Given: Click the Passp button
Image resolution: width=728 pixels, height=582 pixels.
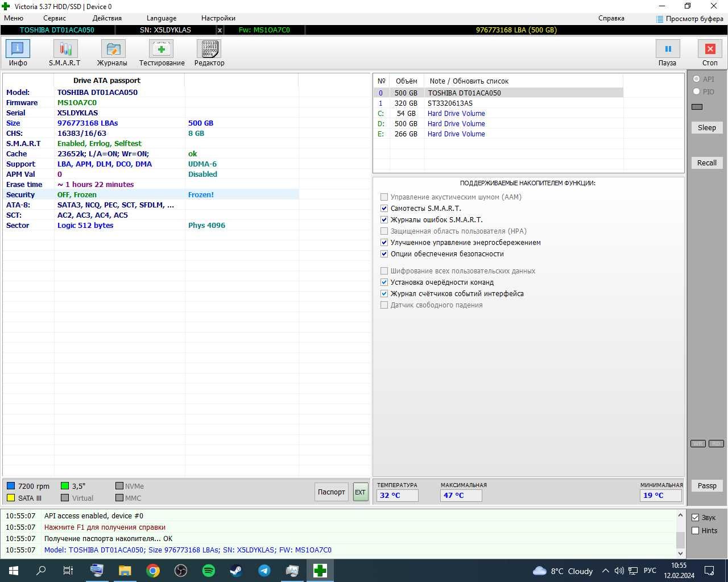Looking at the screenshot, I should point(707,485).
